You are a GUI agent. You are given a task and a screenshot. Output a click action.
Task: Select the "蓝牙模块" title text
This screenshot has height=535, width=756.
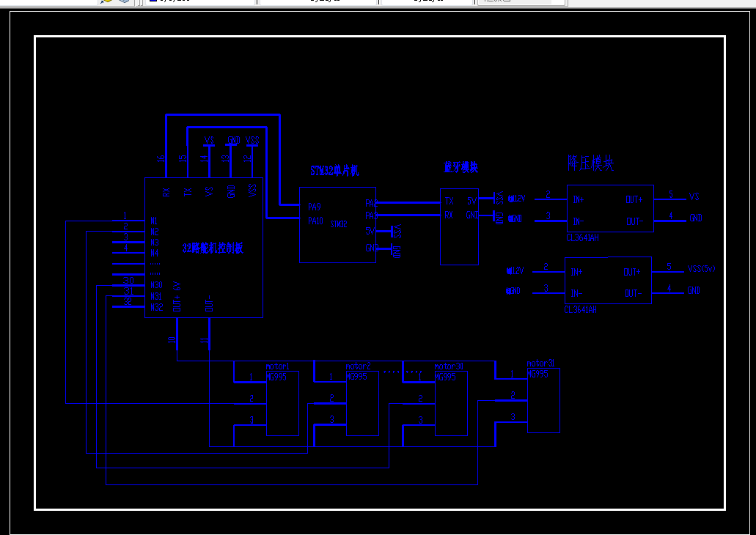click(x=460, y=167)
